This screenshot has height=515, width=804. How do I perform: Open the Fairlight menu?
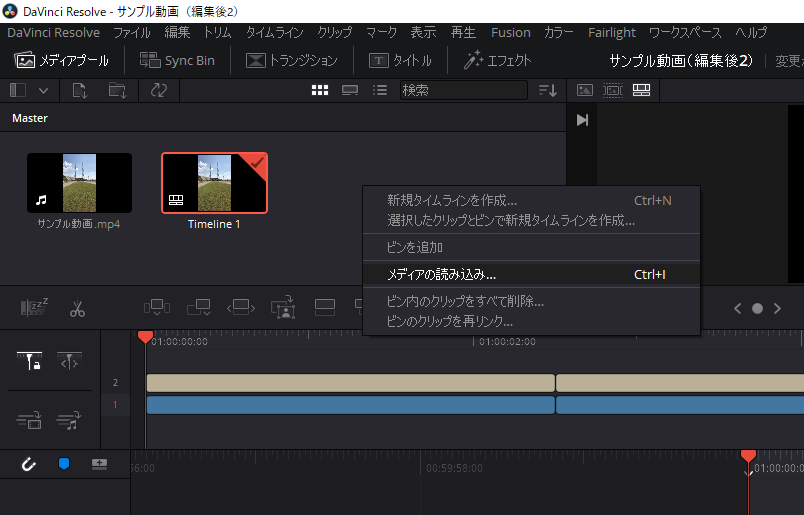click(x=612, y=32)
